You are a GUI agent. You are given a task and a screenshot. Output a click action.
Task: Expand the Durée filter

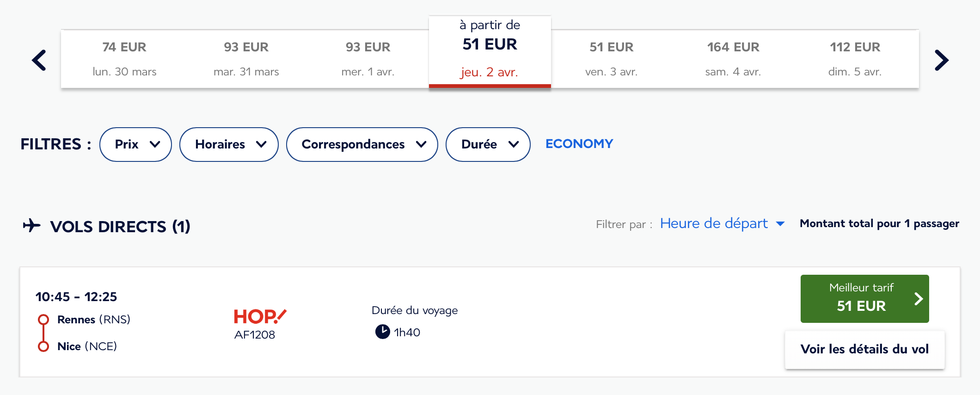(x=488, y=144)
